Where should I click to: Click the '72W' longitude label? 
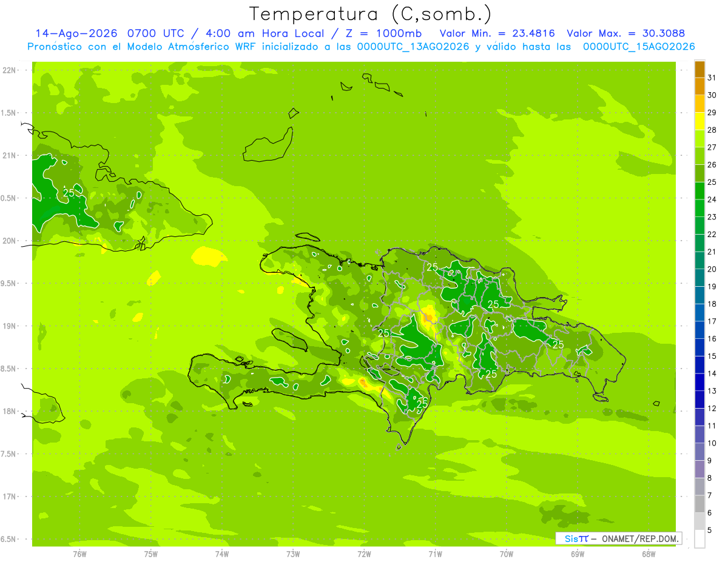pos(364,554)
